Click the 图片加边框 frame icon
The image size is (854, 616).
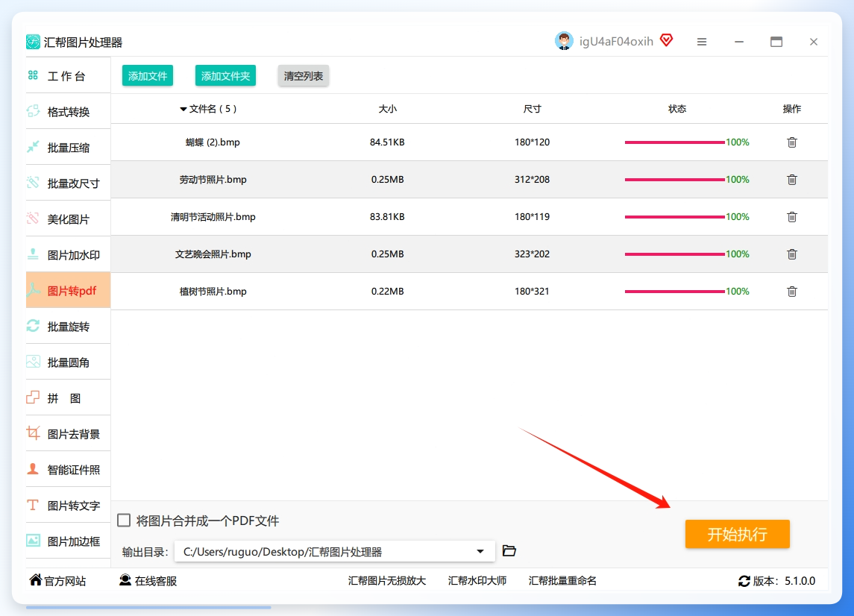click(34, 540)
